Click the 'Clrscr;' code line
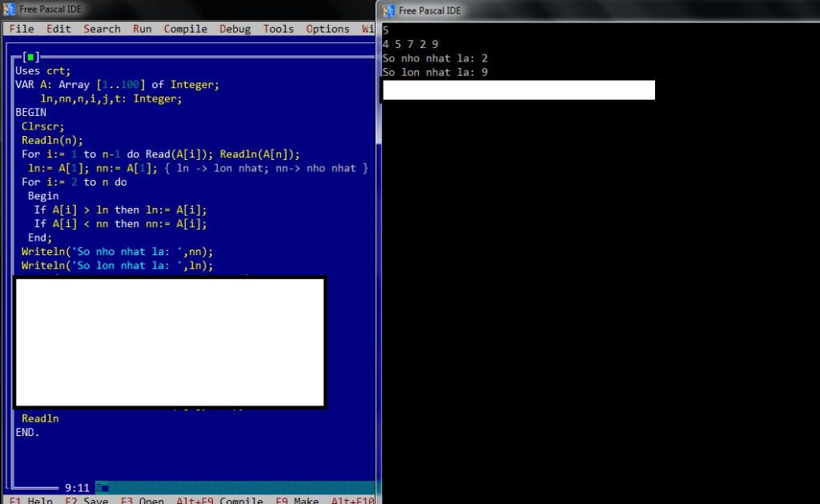820x504 pixels. 43,126
